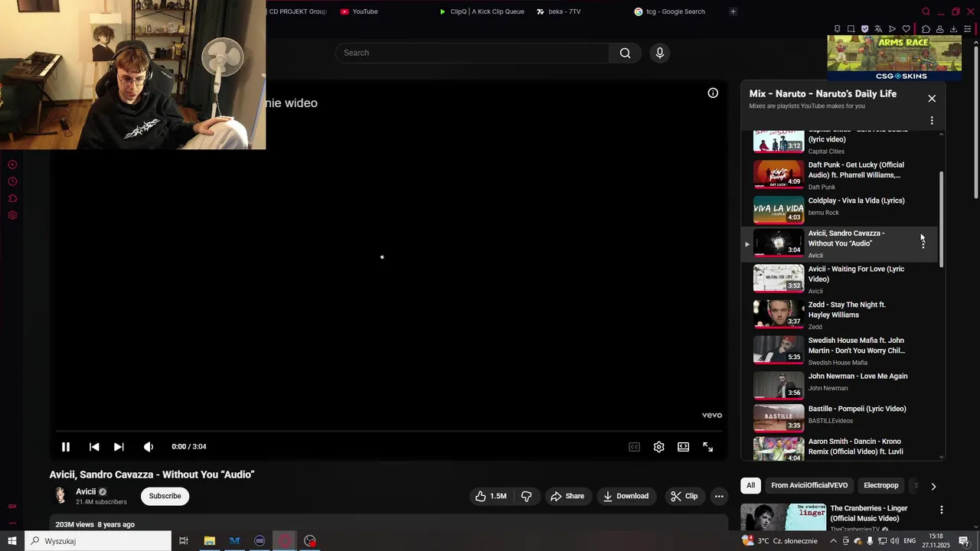Open a new browser tab
Image resolution: width=980 pixels, height=551 pixels.
(x=733, y=11)
